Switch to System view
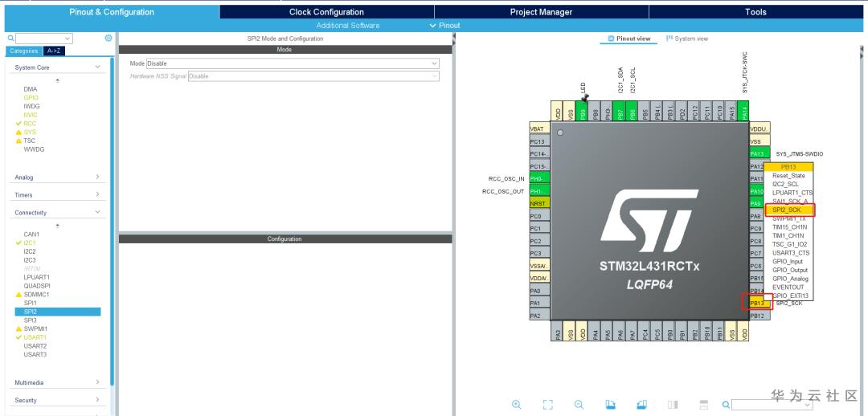This screenshot has width=868, height=416. click(x=687, y=39)
